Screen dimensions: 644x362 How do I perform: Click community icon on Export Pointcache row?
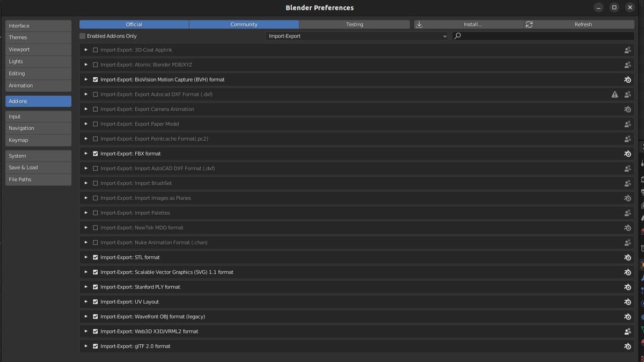(627, 139)
